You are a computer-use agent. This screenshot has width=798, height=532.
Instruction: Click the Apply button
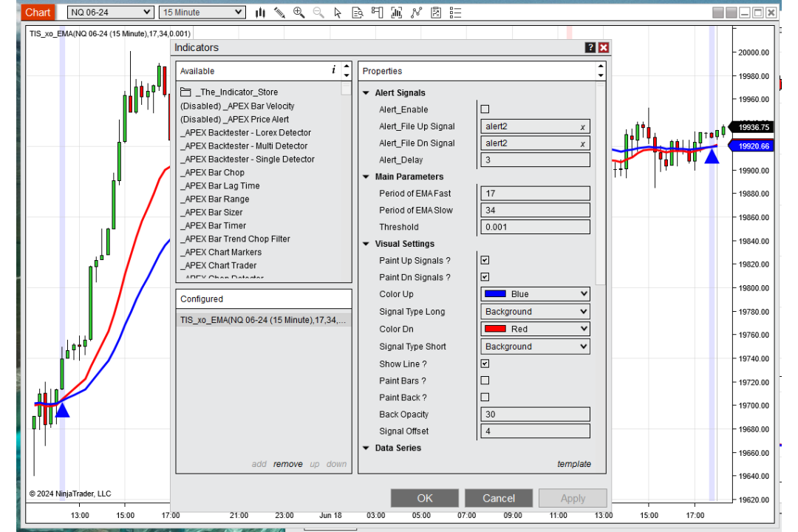573,498
